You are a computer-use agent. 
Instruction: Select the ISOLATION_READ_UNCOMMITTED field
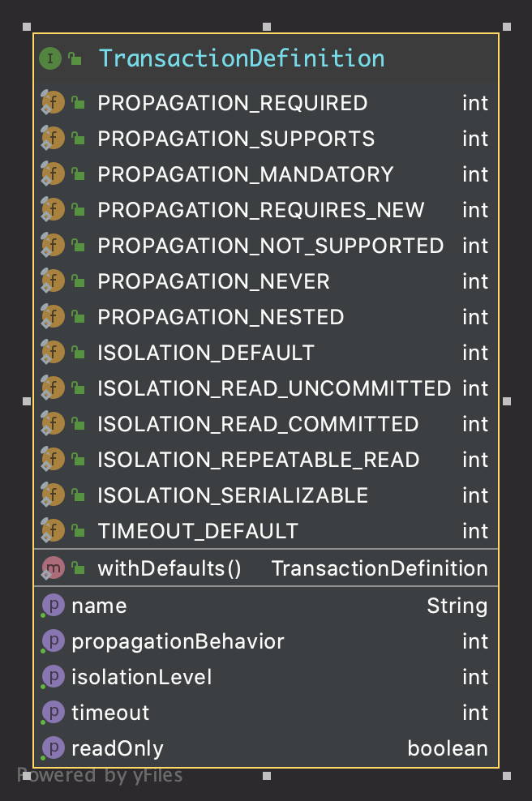point(266,388)
